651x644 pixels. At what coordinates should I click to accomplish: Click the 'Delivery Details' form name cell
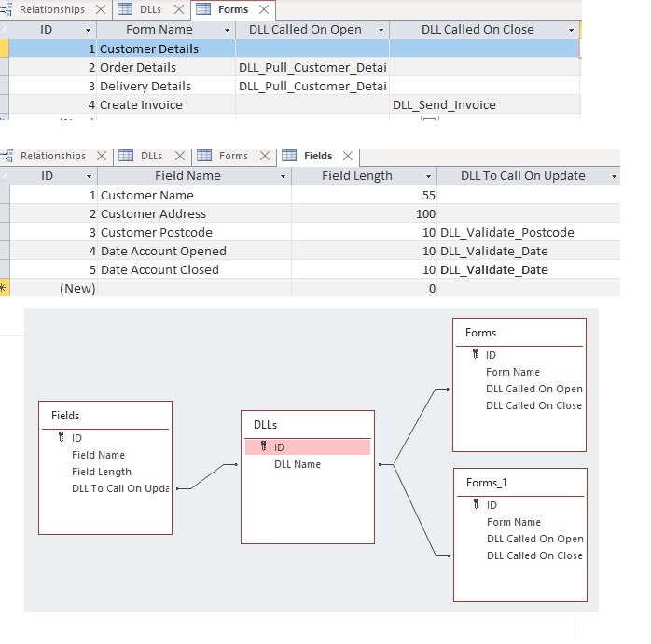167,86
